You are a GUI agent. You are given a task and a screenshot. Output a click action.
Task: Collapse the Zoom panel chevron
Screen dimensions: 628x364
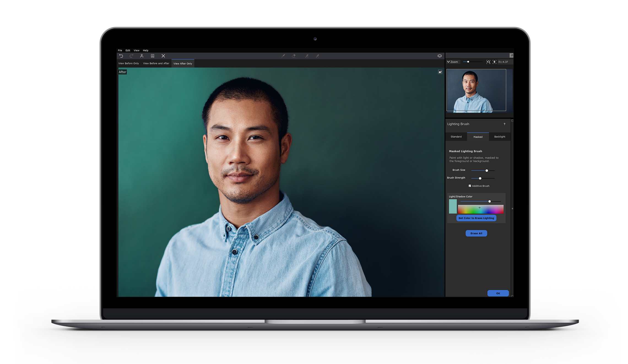pyautogui.click(x=448, y=62)
